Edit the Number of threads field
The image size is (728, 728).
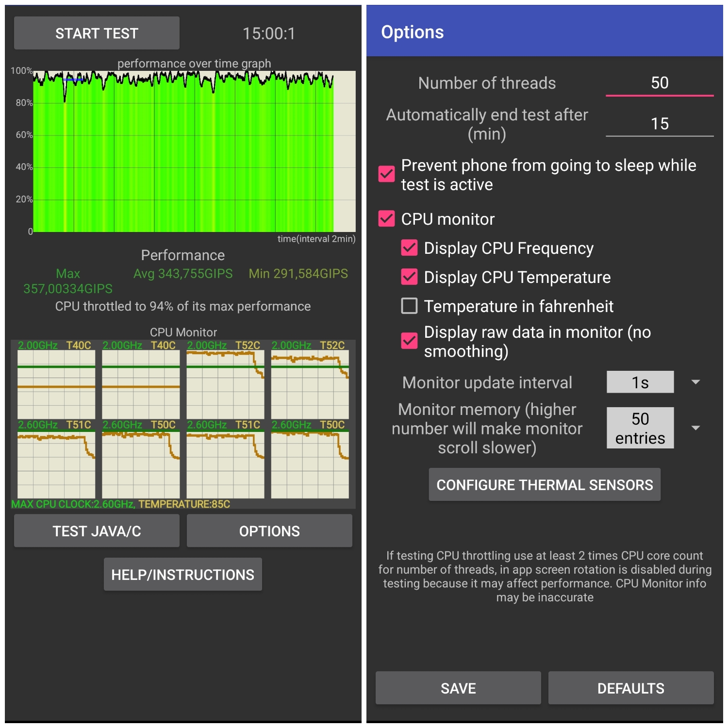(x=659, y=83)
